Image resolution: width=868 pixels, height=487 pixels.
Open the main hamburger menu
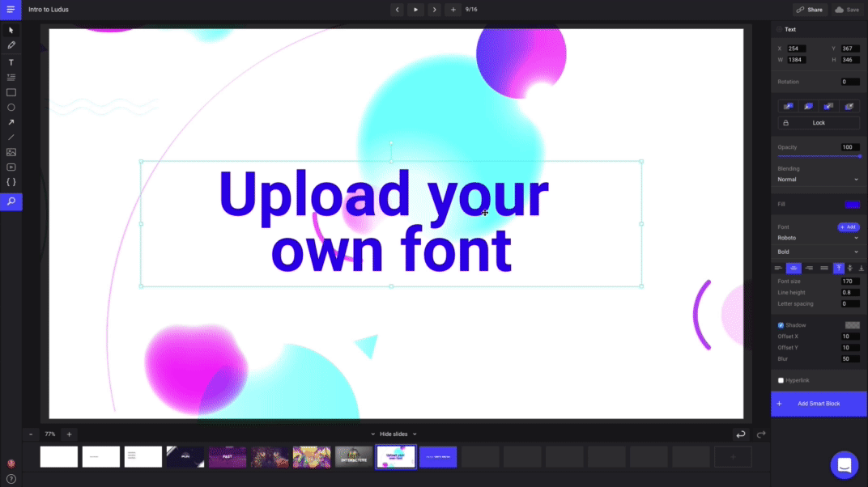11,10
